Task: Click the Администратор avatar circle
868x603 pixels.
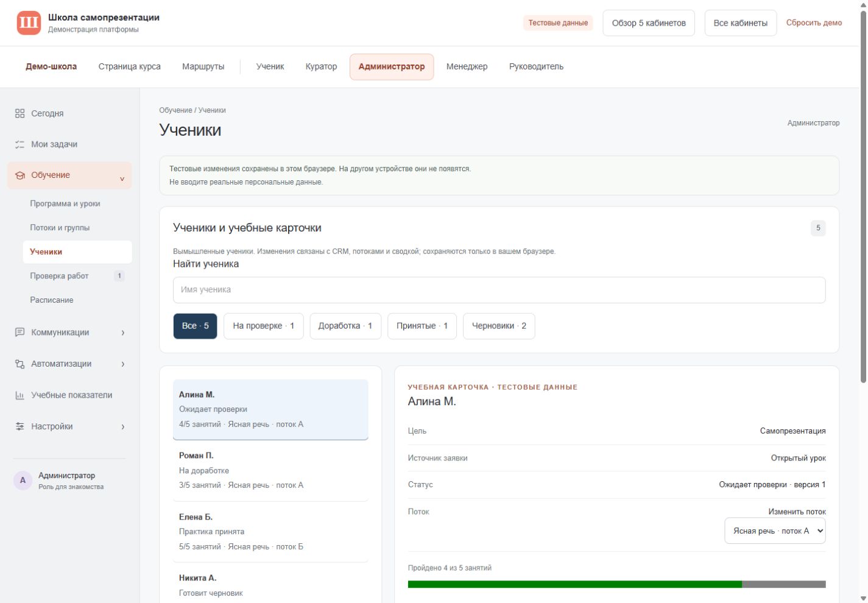Action: click(x=23, y=480)
